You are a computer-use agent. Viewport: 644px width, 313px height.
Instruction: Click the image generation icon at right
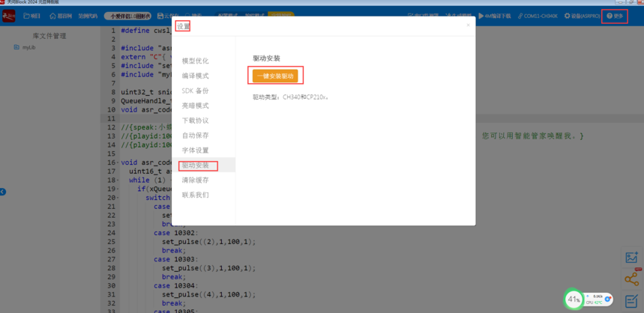(631, 257)
